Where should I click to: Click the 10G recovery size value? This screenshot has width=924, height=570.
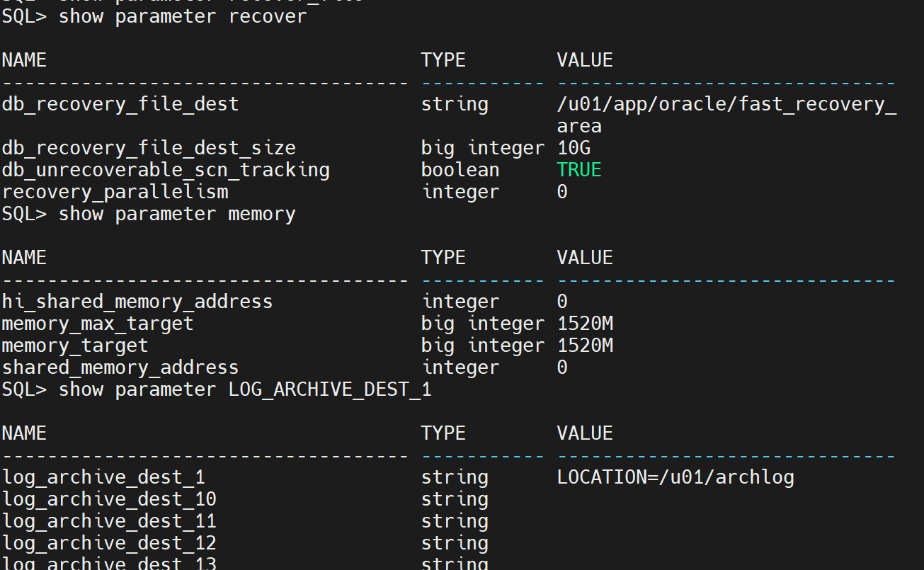coord(574,148)
